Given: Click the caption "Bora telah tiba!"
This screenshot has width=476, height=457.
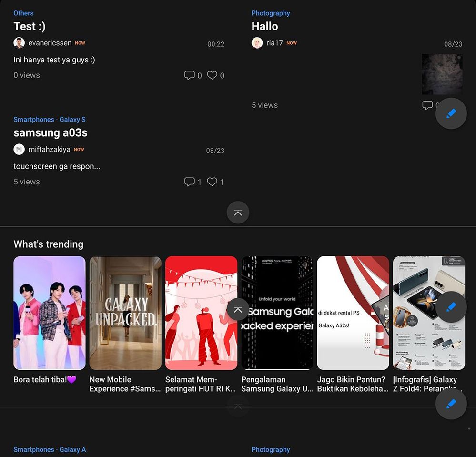Looking at the screenshot, I should tap(45, 380).
